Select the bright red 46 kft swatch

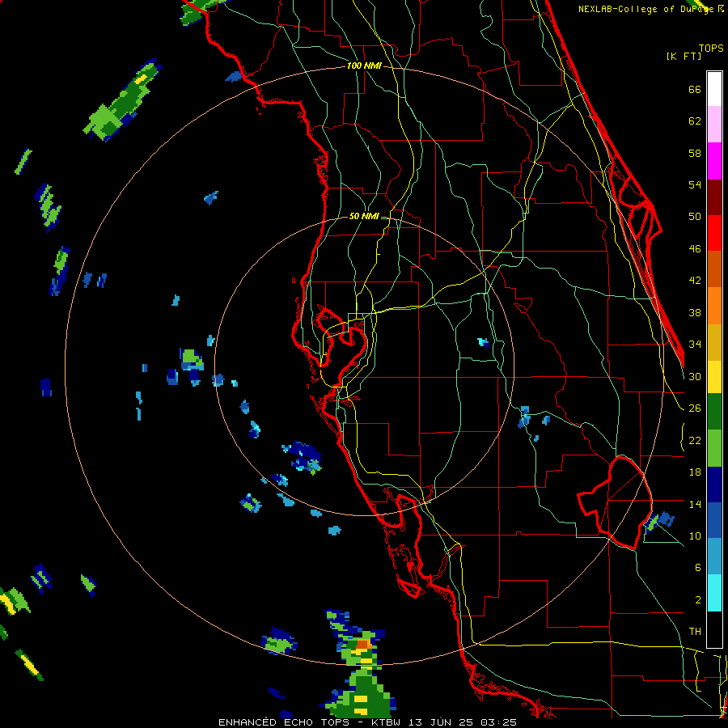714,233
